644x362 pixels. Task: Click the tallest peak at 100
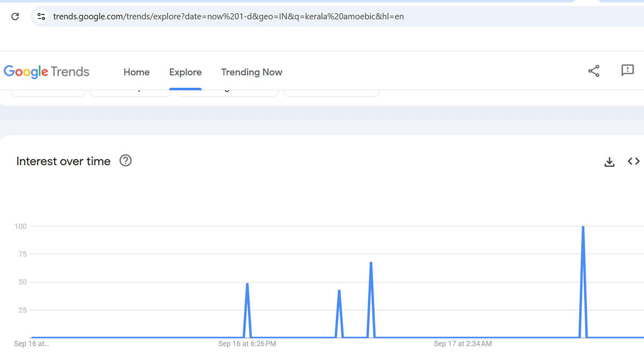click(583, 227)
